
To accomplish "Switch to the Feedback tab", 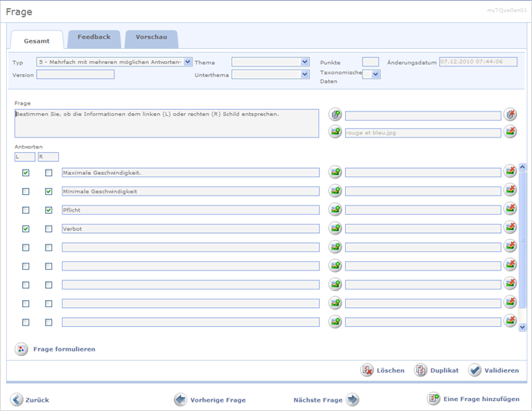I will 94,37.
